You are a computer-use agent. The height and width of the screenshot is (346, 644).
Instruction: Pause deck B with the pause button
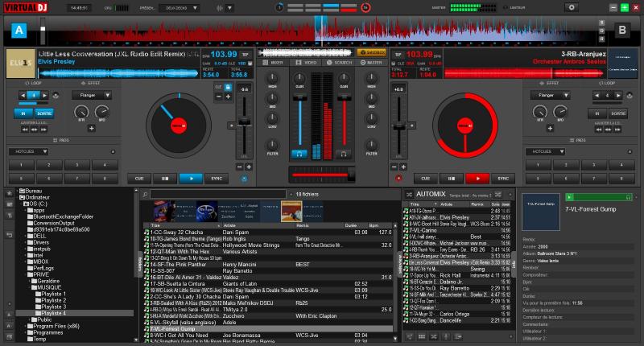(x=452, y=179)
